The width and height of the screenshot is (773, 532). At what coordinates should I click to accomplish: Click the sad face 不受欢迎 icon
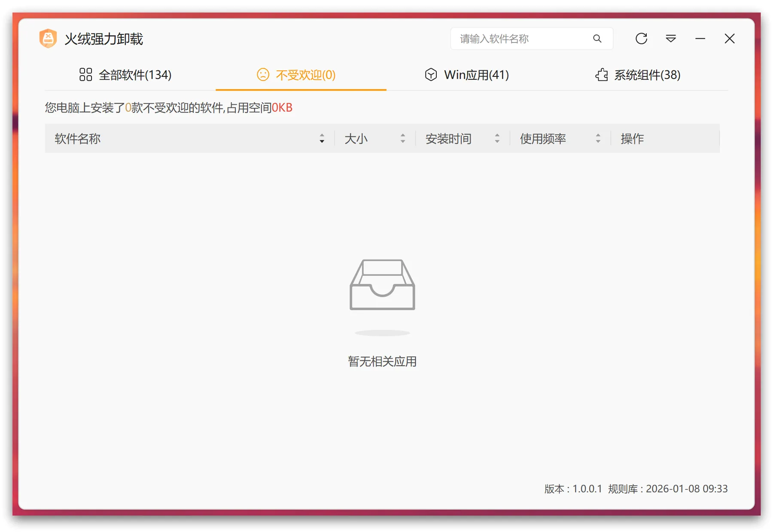263,75
